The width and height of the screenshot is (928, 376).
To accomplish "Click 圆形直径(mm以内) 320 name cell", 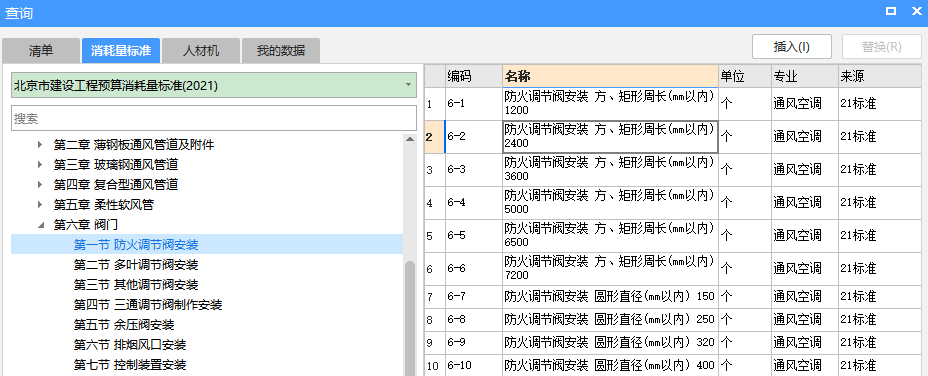I will click(611, 343).
